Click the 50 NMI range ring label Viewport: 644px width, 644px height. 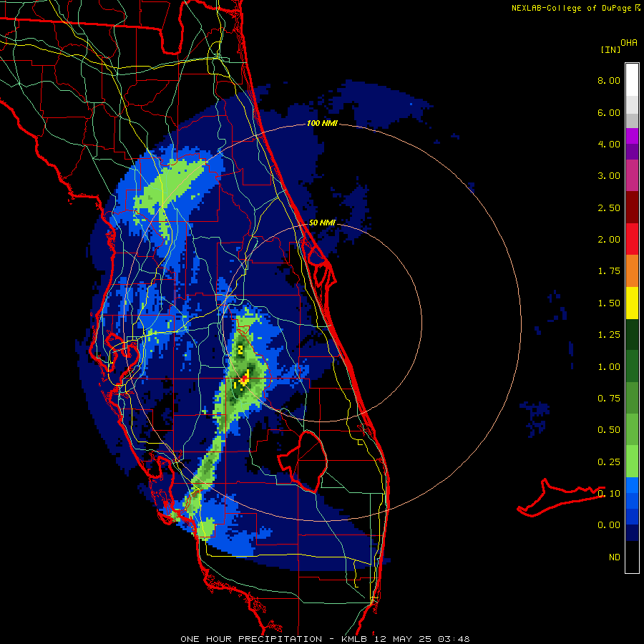[x=322, y=223]
